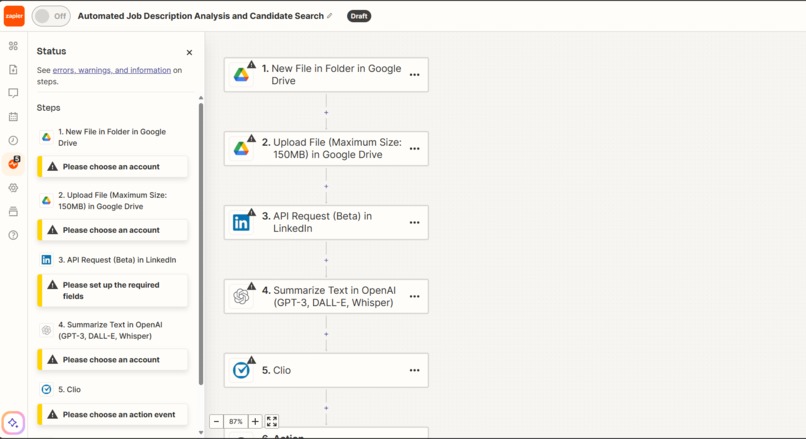
Task: Select step 5 Clio in Status list
Action: click(x=112, y=389)
